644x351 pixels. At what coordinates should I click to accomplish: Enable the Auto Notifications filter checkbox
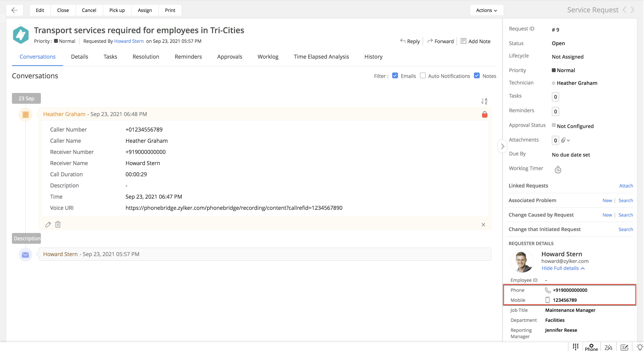point(423,76)
